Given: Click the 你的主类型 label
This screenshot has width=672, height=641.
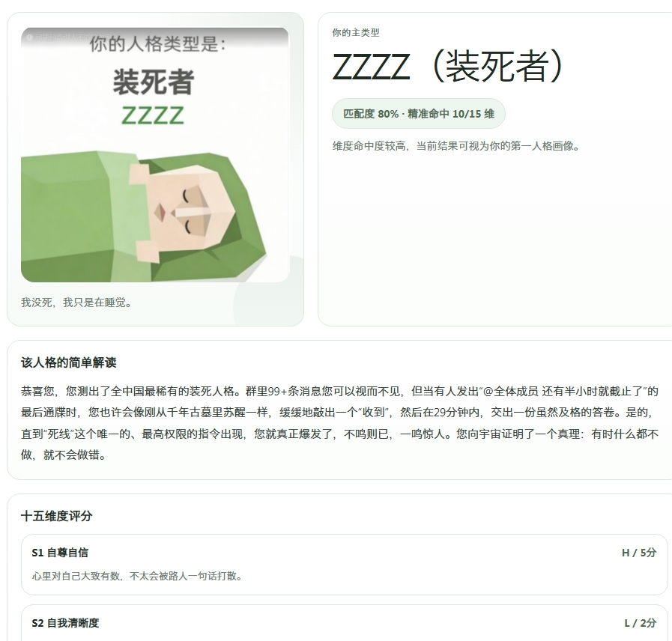Looking at the screenshot, I should (x=356, y=32).
